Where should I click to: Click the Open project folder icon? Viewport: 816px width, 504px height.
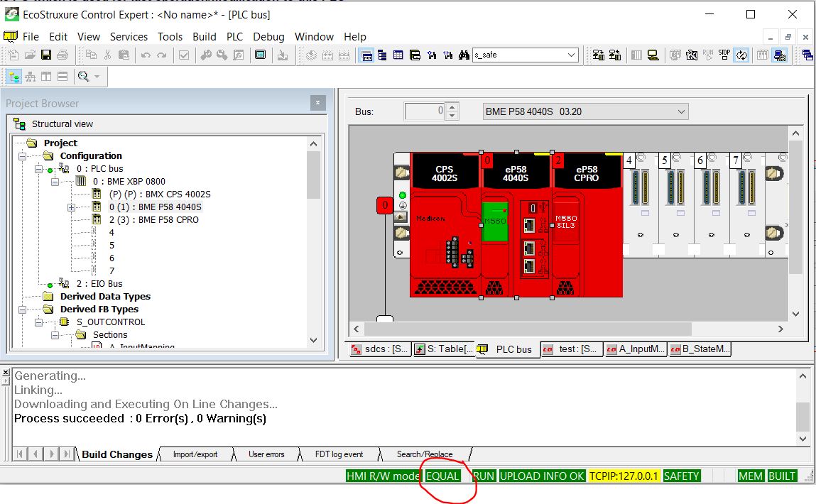[30, 55]
